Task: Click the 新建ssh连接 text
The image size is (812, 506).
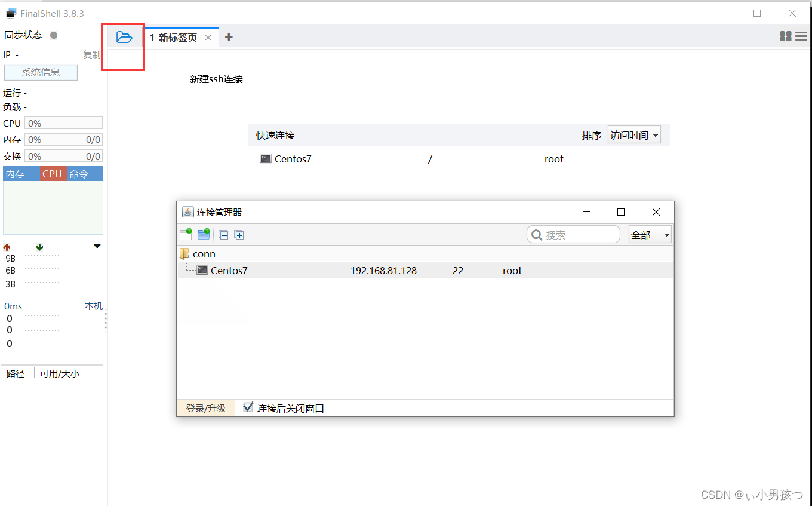Action: pos(216,79)
